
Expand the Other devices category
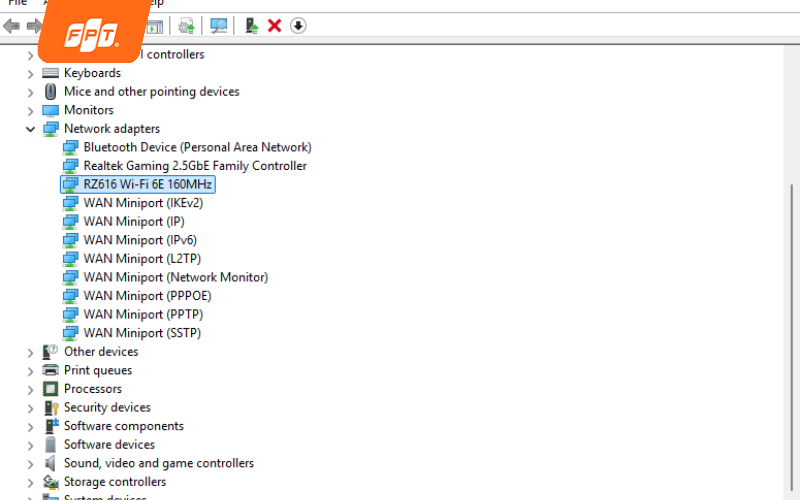(x=30, y=352)
